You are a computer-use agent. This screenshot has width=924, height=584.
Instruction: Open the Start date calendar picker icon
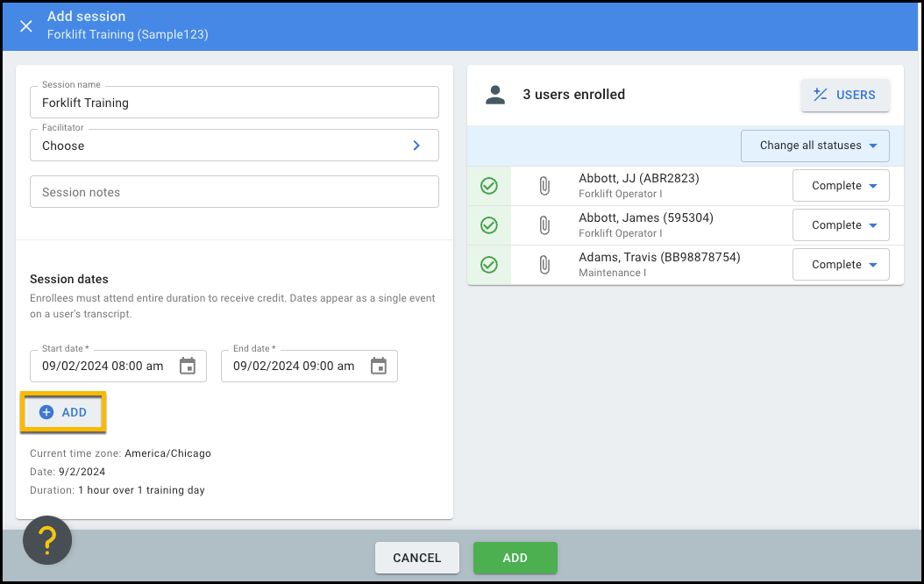(188, 366)
